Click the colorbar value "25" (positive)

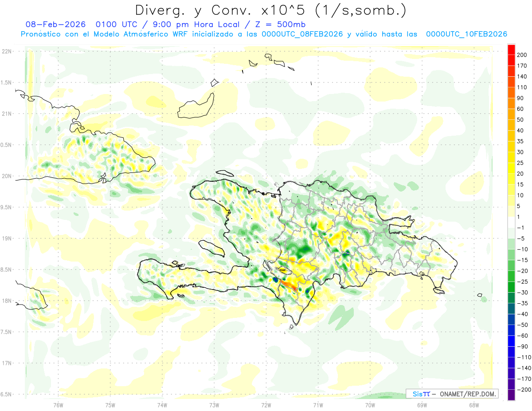point(520,163)
